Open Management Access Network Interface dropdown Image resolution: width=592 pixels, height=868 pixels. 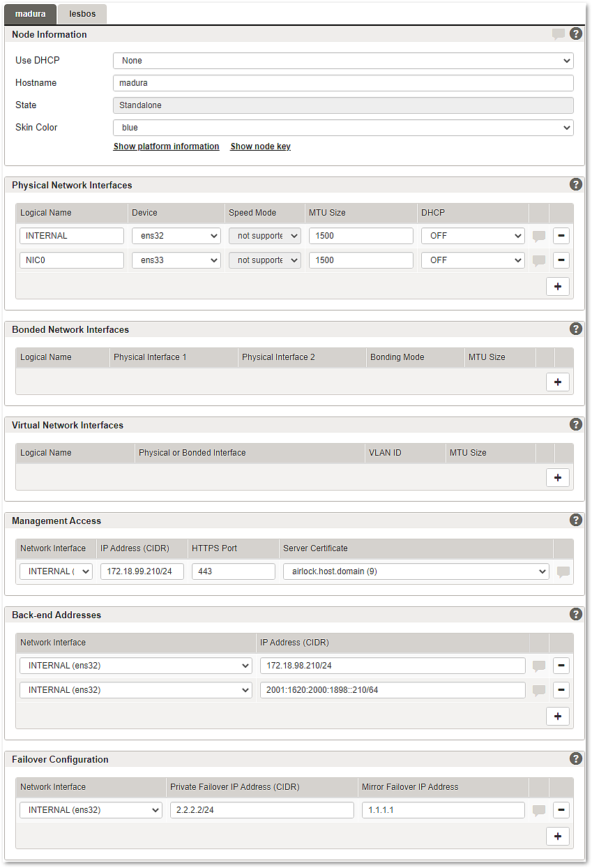point(56,571)
